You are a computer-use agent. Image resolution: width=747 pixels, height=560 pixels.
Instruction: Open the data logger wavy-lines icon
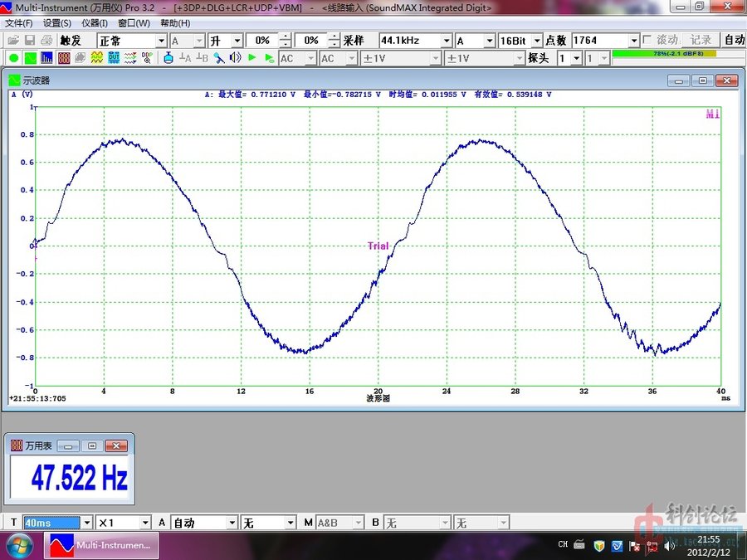(x=130, y=58)
